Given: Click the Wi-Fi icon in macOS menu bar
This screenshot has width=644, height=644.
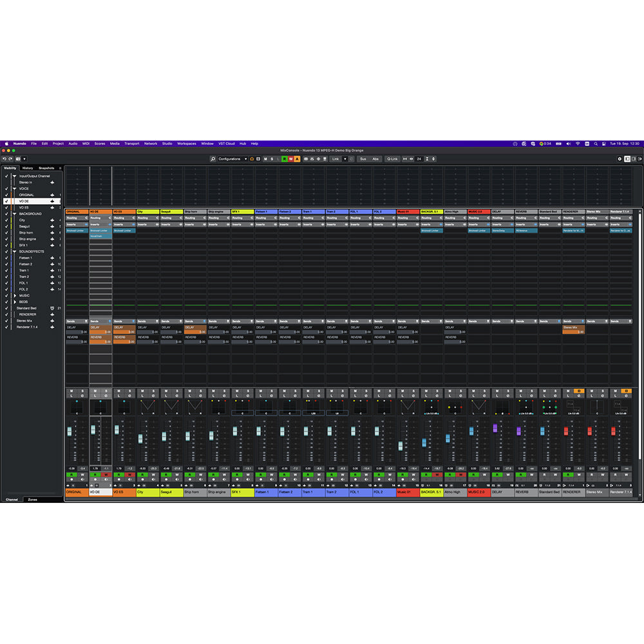Looking at the screenshot, I should tap(578, 144).
